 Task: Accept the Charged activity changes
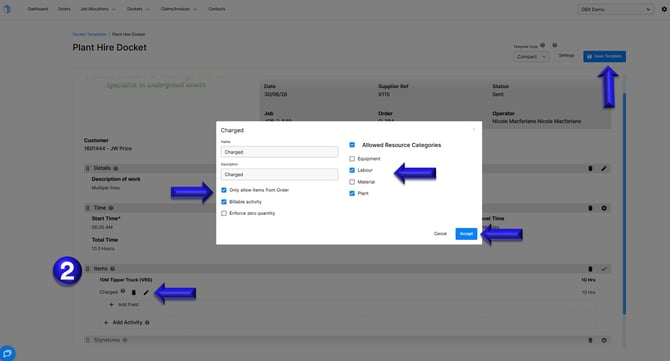[x=466, y=234]
